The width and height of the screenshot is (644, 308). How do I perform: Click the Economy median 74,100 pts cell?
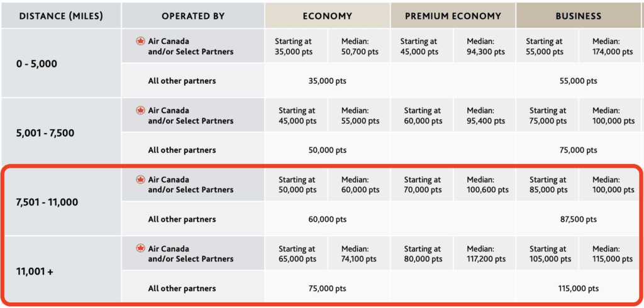coord(358,254)
